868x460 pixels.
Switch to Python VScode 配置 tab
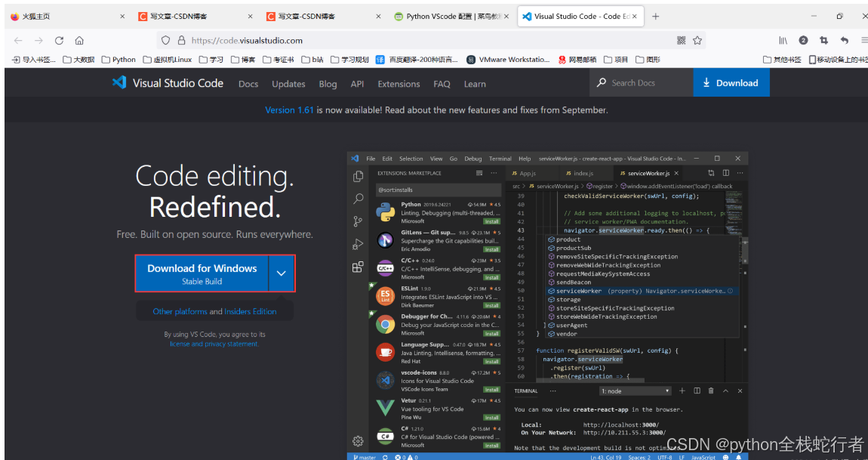[451, 17]
